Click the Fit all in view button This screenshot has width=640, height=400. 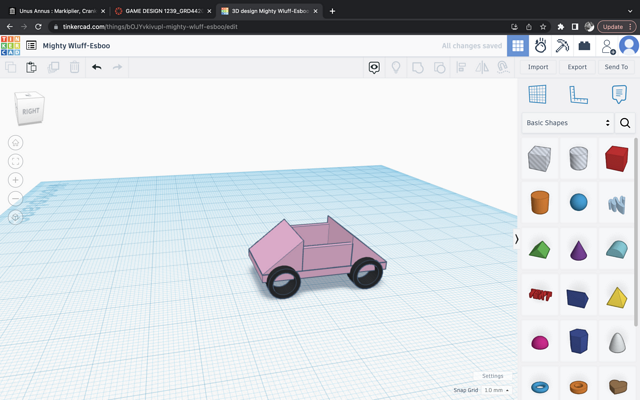[x=15, y=161]
